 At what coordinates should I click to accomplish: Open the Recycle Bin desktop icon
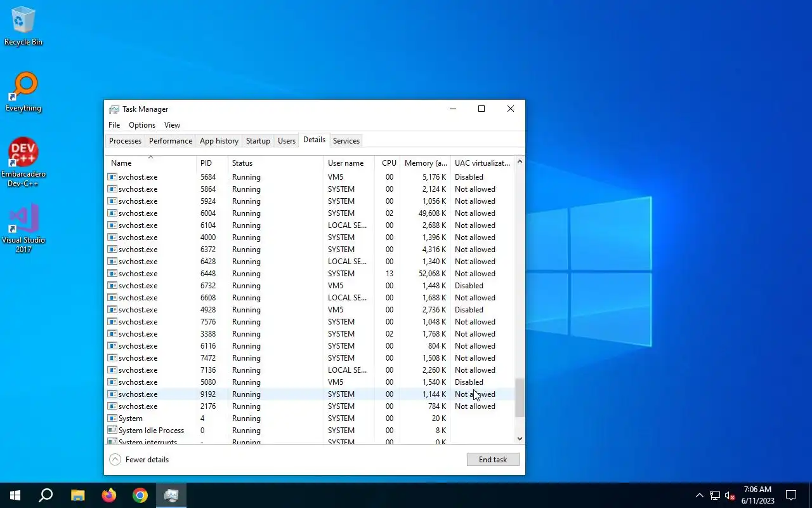(23, 26)
